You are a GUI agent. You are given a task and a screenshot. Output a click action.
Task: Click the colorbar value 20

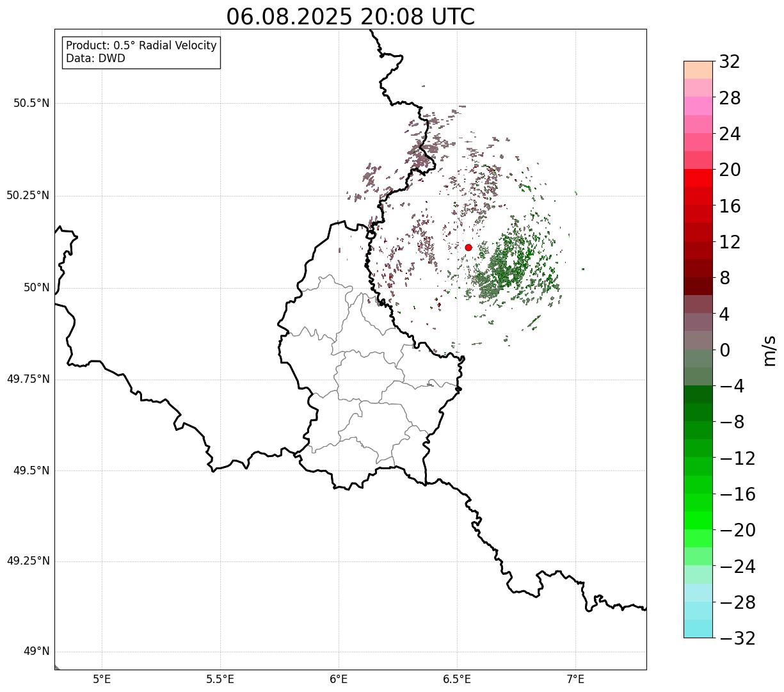[730, 170]
